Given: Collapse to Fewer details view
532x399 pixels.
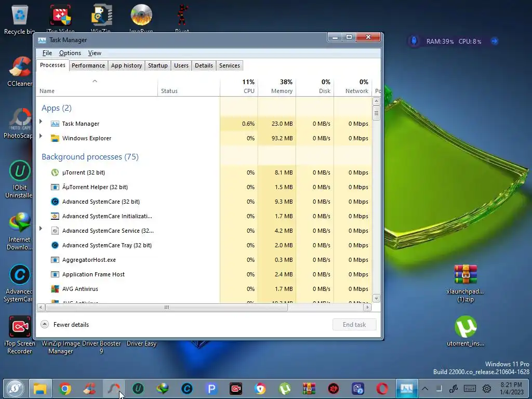Looking at the screenshot, I should click(64, 324).
